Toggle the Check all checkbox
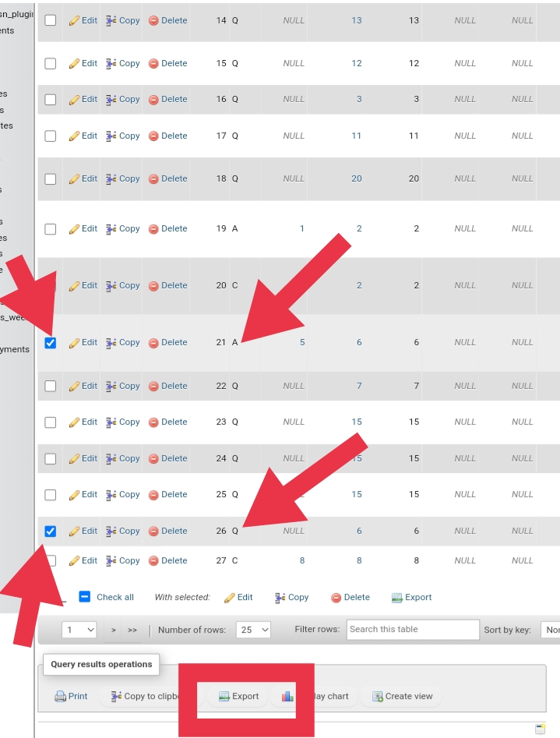The width and height of the screenshot is (560, 738). tap(86, 597)
